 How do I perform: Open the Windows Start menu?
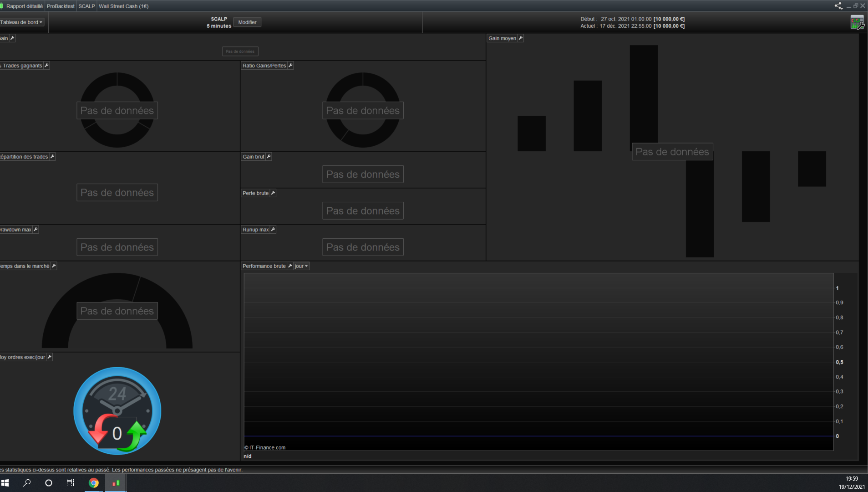5,483
